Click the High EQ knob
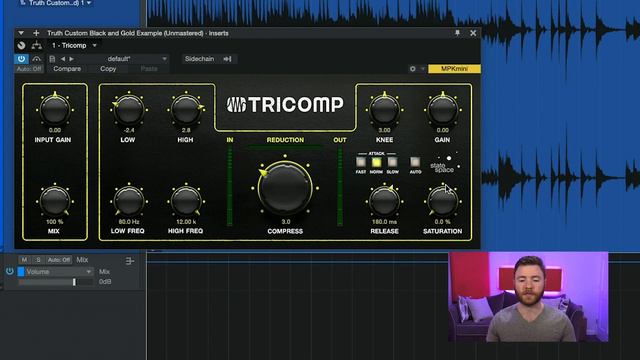Image resolution: width=640 pixels, height=360 pixels. pos(186,109)
